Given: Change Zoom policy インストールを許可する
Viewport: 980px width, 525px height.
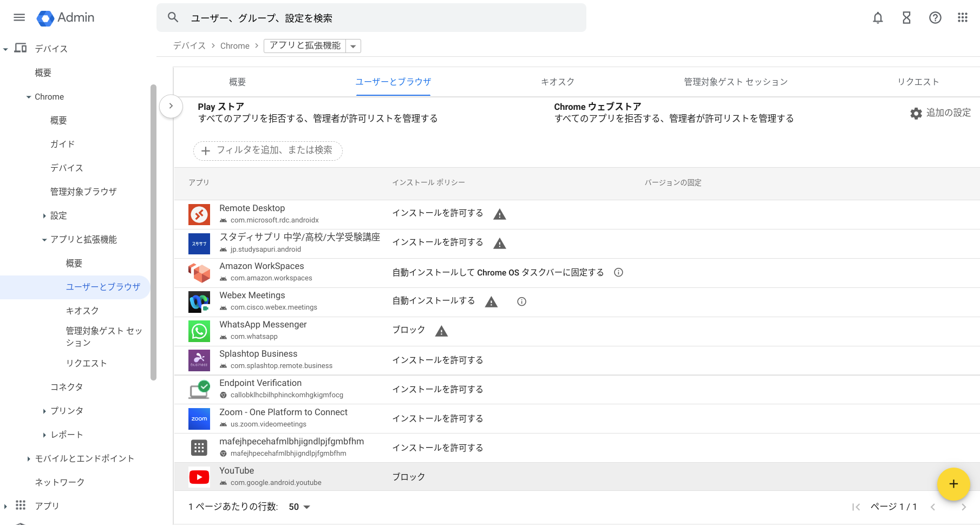Looking at the screenshot, I should tap(437, 418).
